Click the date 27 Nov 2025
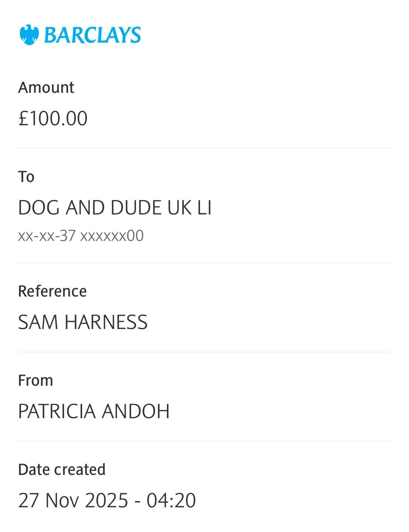Viewport: 409px width, 532px height. 73,500
